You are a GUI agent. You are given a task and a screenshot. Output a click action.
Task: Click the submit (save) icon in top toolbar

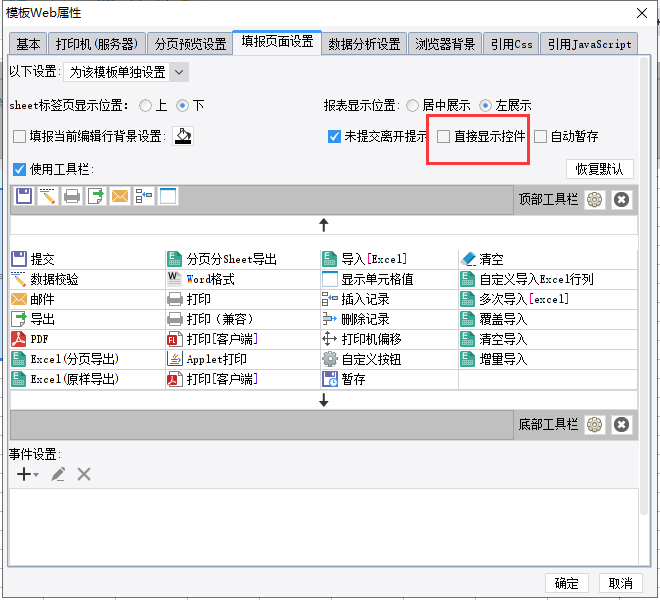coord(24,196)
